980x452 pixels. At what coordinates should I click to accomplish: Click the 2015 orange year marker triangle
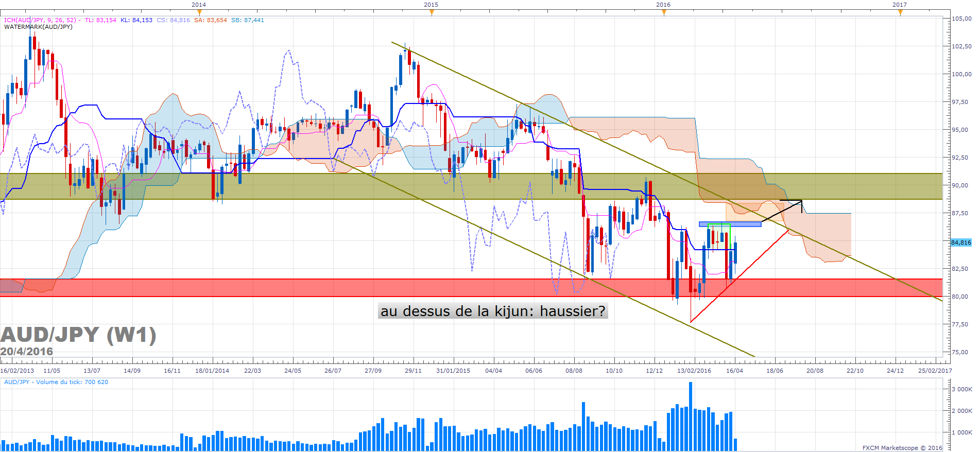point(432,13)
